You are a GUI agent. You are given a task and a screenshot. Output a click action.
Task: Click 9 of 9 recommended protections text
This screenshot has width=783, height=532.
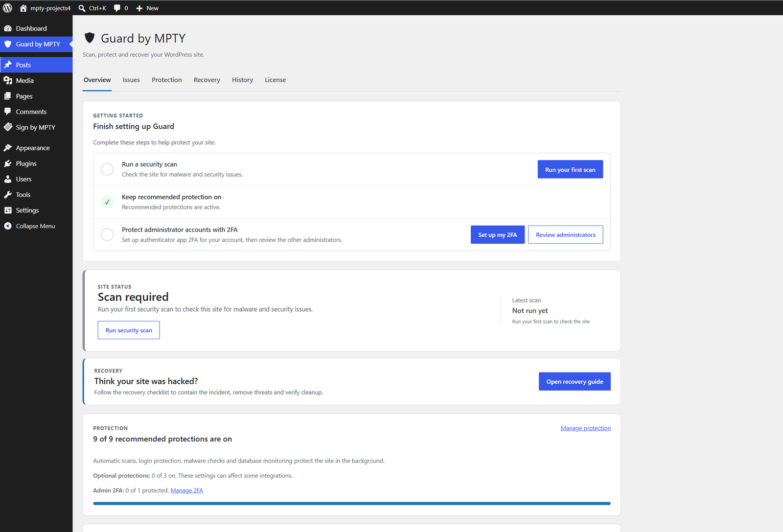[x=162, y=439]
